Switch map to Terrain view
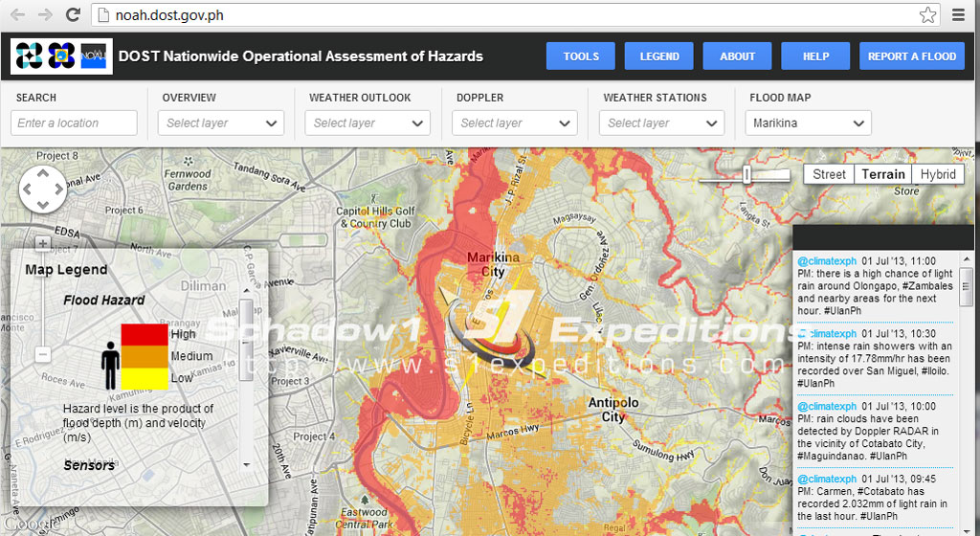Viewport: 980px width, 536px height. [x=882, y=174]
